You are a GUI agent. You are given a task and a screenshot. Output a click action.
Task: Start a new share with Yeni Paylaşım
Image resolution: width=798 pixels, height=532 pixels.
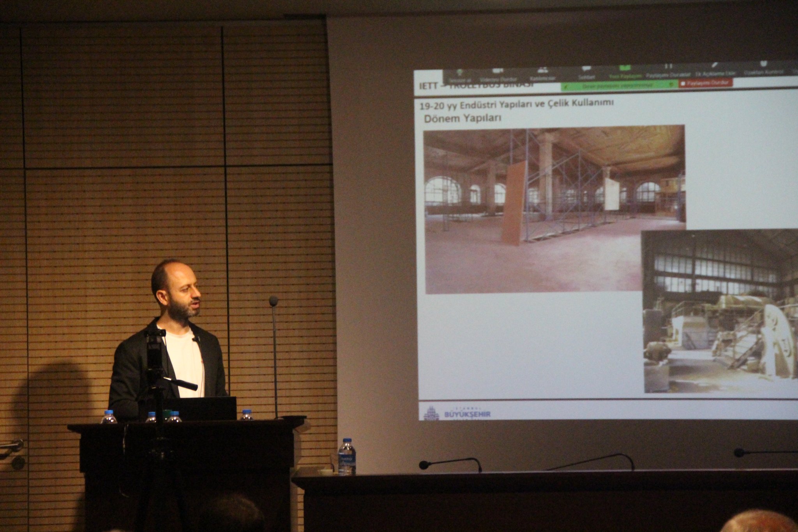tap(625, 72)
